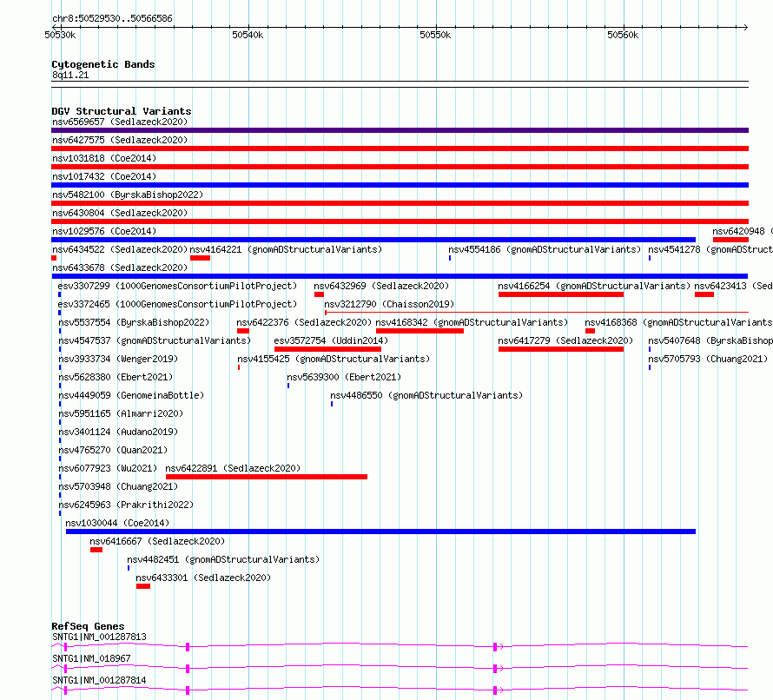Select the red bar for nsv4168342
773x700 pixels.
(x=420, y=331)
